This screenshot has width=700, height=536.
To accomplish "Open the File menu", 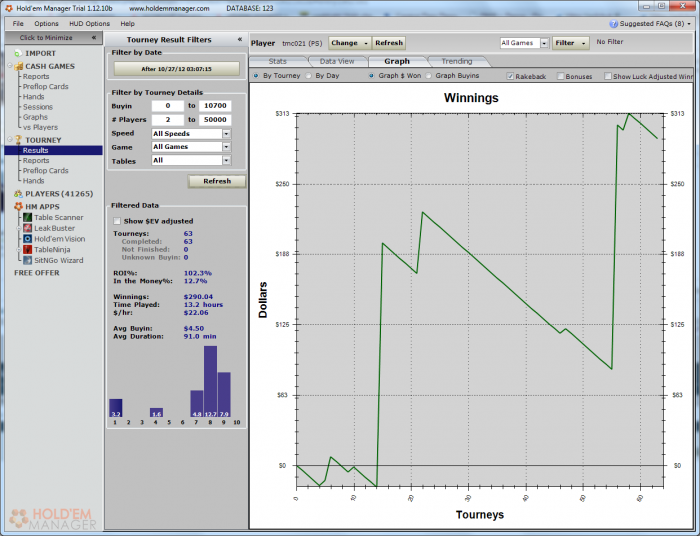I will pyautogui.click(x=18, y=24).
